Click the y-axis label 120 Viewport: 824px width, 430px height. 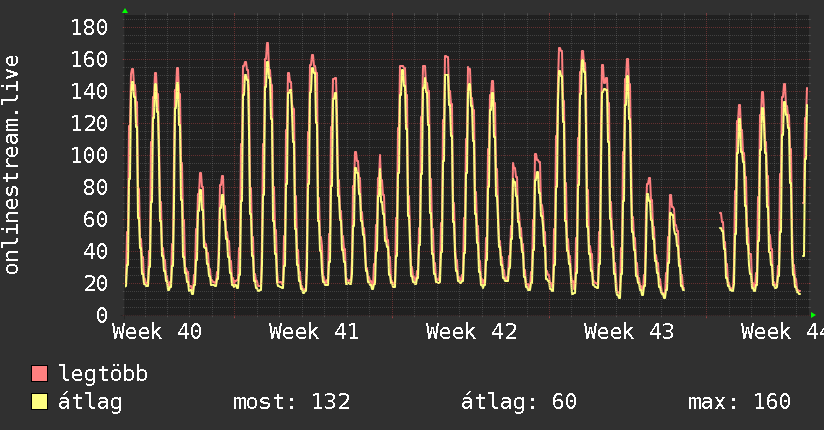(x=89, y=124)
